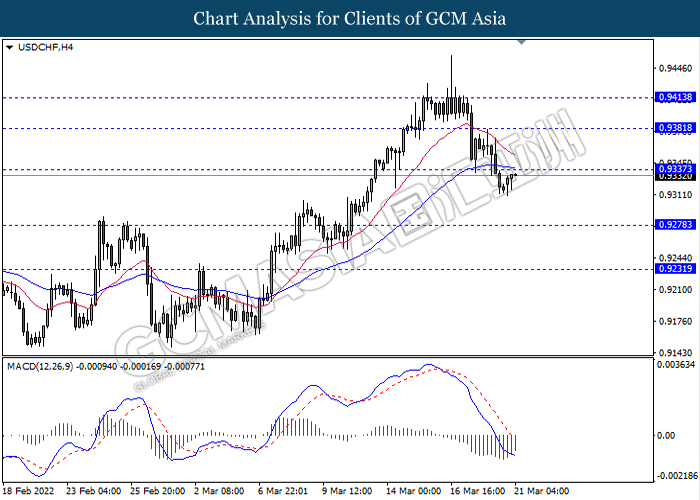Select the 0.92319 price level label
700x500 pixels.
[675, 269]
